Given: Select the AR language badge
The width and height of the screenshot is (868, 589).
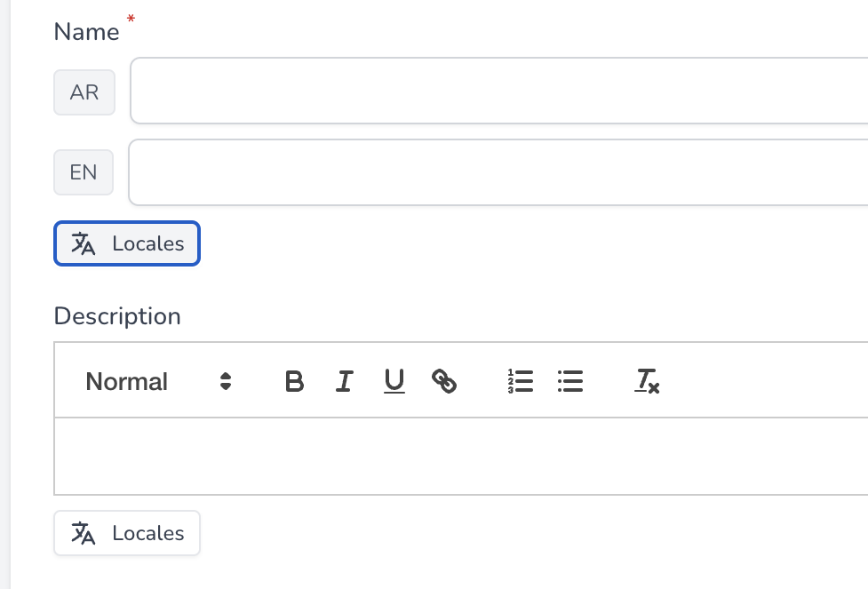Looking at the screenshot, I should (x=84, y=92).
